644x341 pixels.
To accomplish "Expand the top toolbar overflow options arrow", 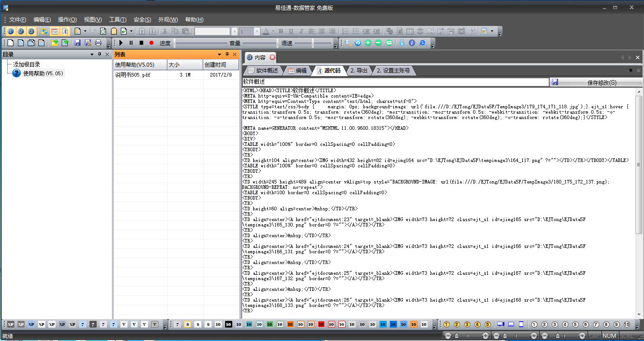I will 500,33.
